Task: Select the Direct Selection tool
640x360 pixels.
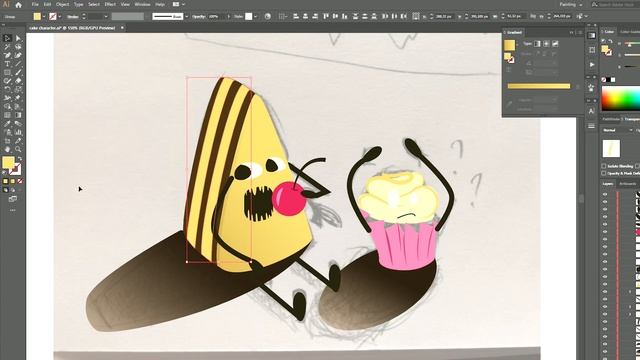Action: [18, 38]
